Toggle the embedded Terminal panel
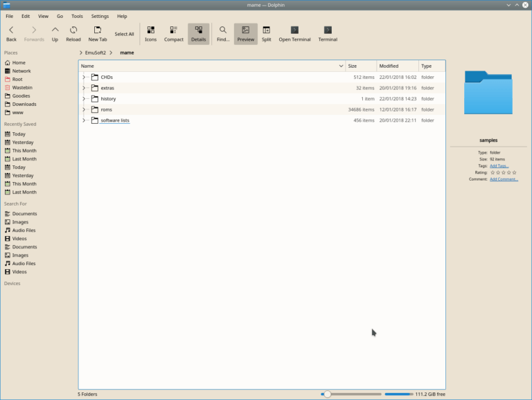 click(x=328, y=33)
